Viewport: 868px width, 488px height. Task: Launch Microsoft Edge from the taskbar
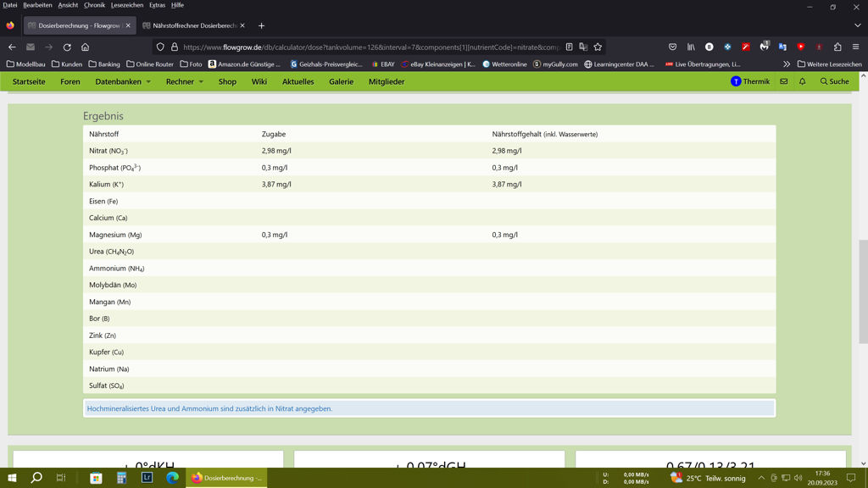(x=172, y=478)
